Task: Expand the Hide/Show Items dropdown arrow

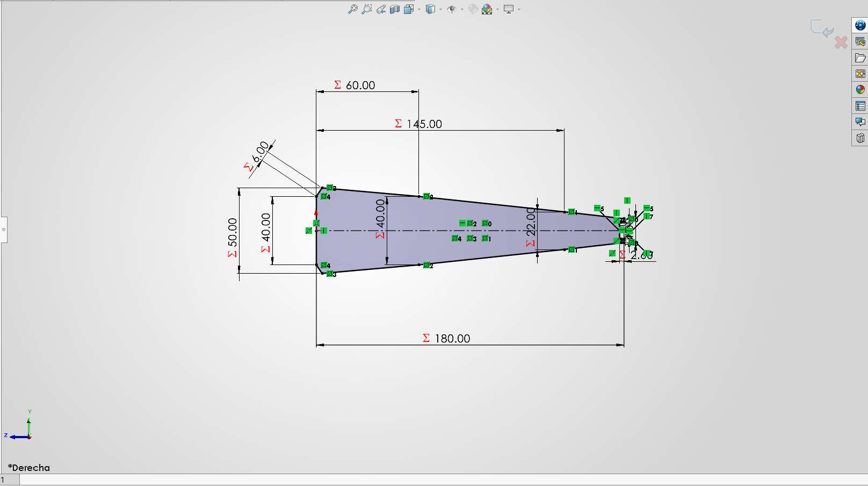Action: [x=462, y=9]
